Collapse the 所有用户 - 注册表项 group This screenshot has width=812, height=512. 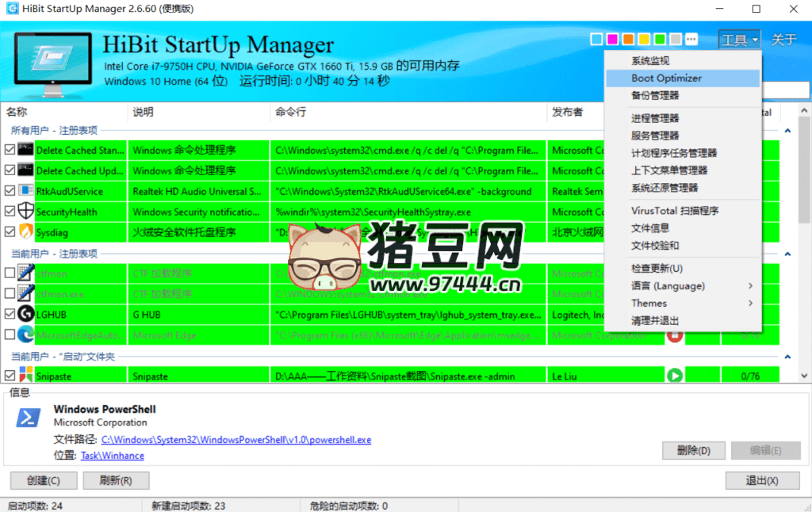click(787, 131)
